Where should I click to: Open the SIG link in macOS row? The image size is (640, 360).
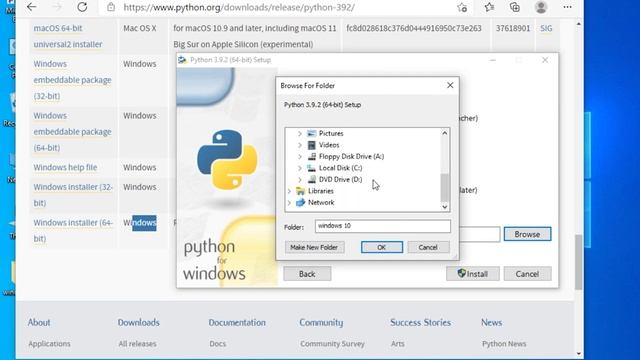[546, 28]
